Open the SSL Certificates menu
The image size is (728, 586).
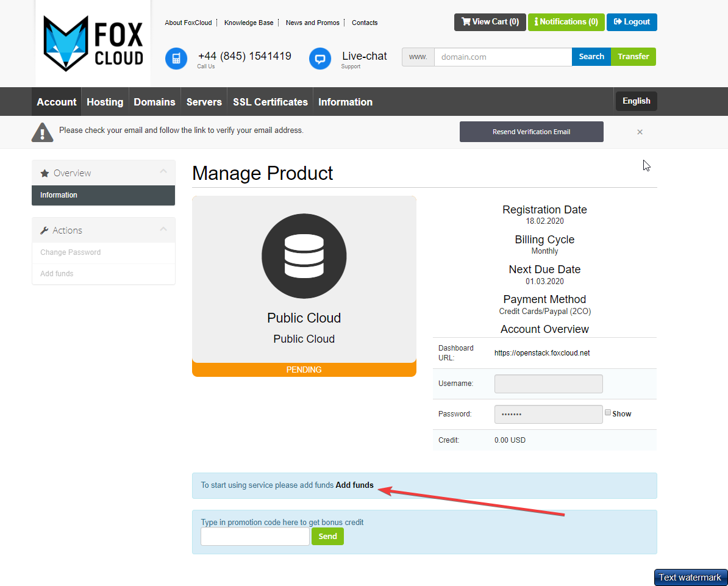tap(270, 102)
